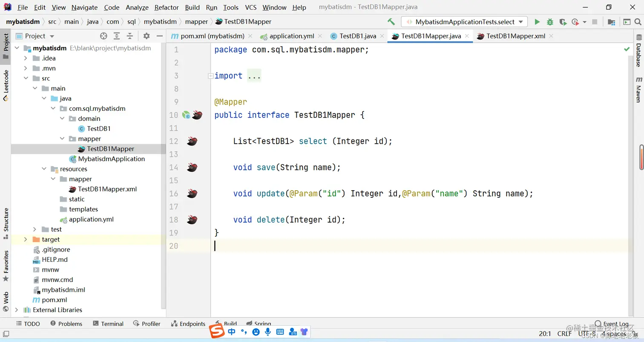Run MybatisdmApplicationTests.select with the green play icon
The height and width of the screenshot is (342, 644).
pyautogui.click(x=537, y=22)
